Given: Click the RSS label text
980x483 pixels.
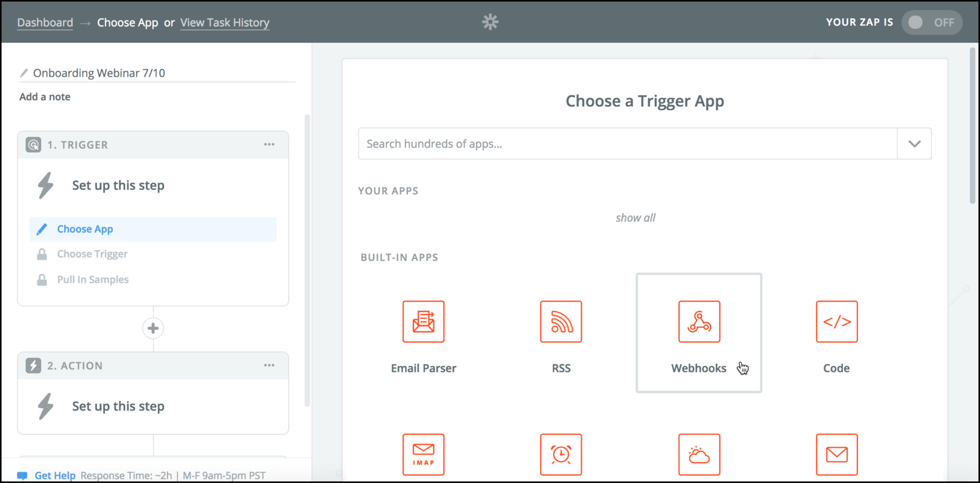Looking at the screenshot, I should 561,368.
